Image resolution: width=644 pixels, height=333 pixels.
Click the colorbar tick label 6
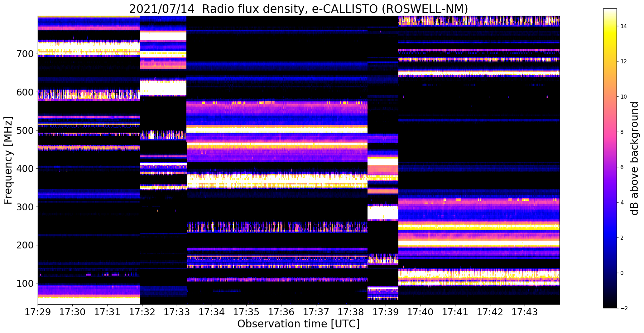[622, 167]
